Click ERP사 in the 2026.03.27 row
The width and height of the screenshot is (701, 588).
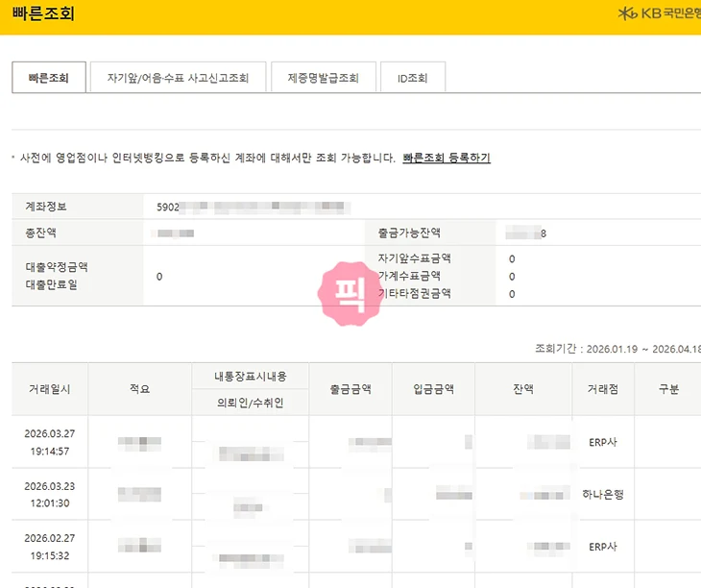[x=603, y=442]
